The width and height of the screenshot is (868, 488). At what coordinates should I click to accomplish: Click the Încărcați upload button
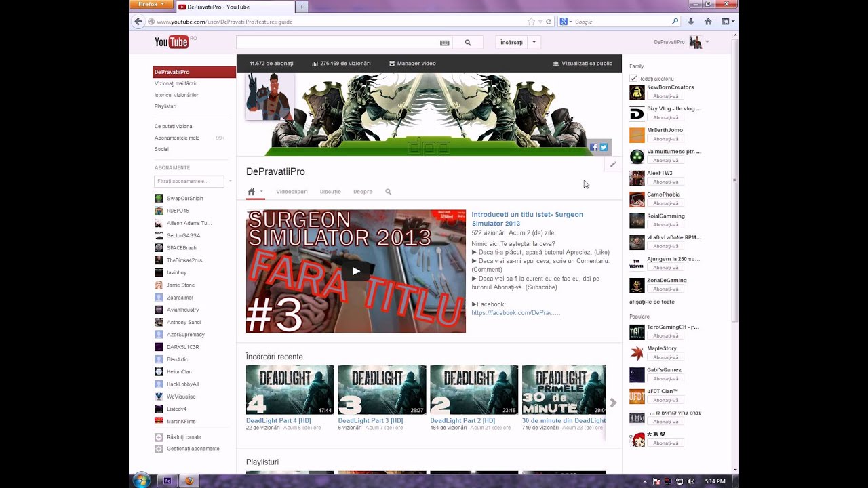click(x=511, y=42)
